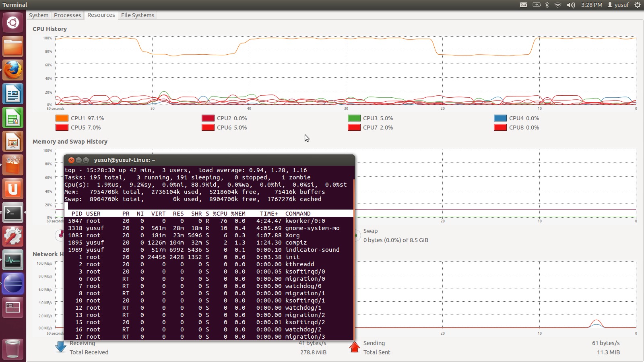Screen dimensions: 644x362
Task: Open Firefox from the launcher
Action: click(12, 69)
